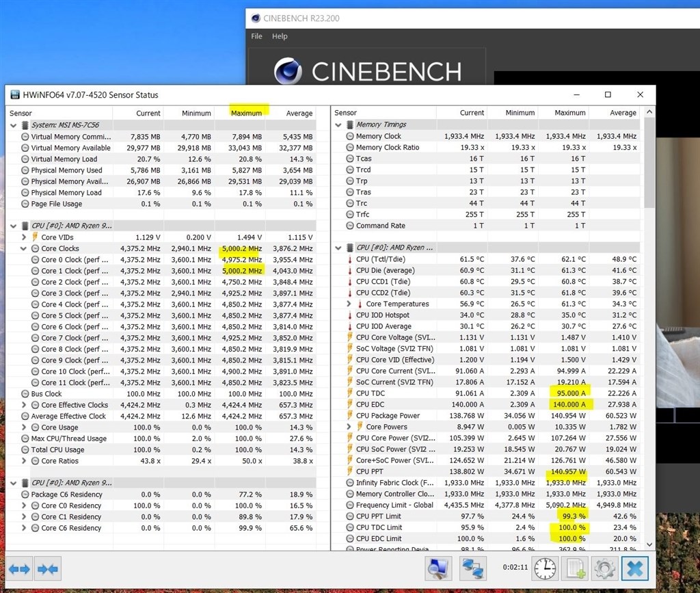Select the Physical Memory Used row

tap(161, 170)
